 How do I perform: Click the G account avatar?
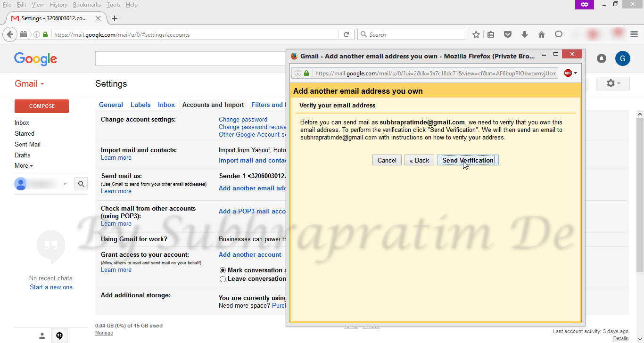click(x=623, y=58)
